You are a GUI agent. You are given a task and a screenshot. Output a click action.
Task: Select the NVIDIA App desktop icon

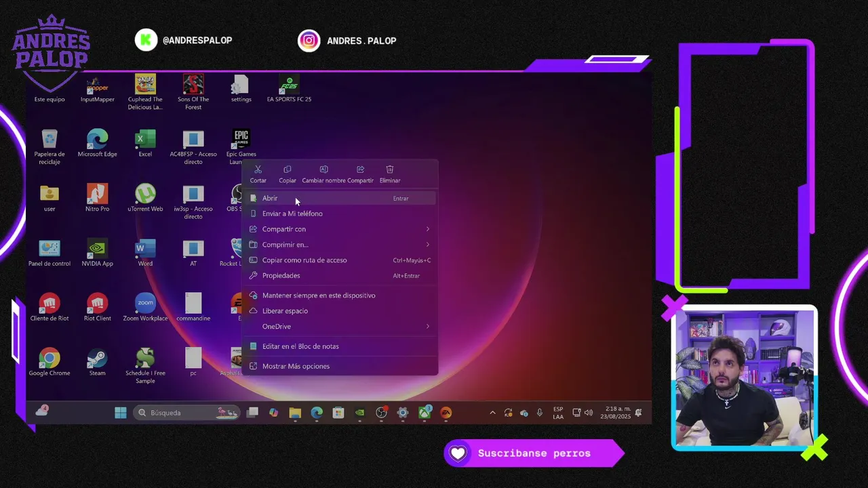point(98,253)
